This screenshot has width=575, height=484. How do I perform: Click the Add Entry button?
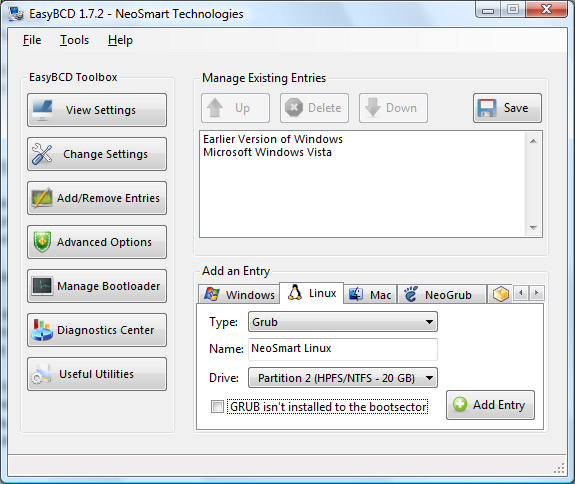[x=490, y=405]
